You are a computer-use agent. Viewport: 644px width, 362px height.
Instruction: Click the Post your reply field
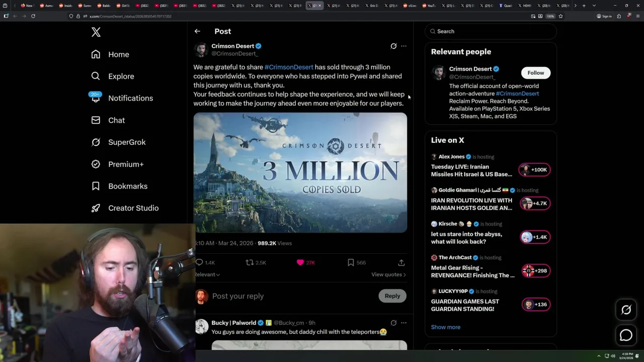(x=293, y=296)
